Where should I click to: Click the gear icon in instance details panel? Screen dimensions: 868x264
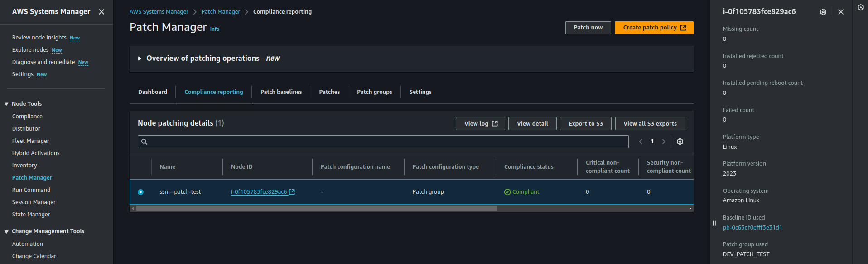point(823,12)
